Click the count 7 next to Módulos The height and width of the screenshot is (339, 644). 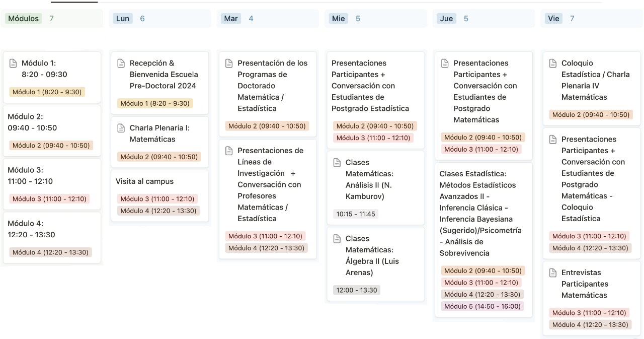click(51, 19)
